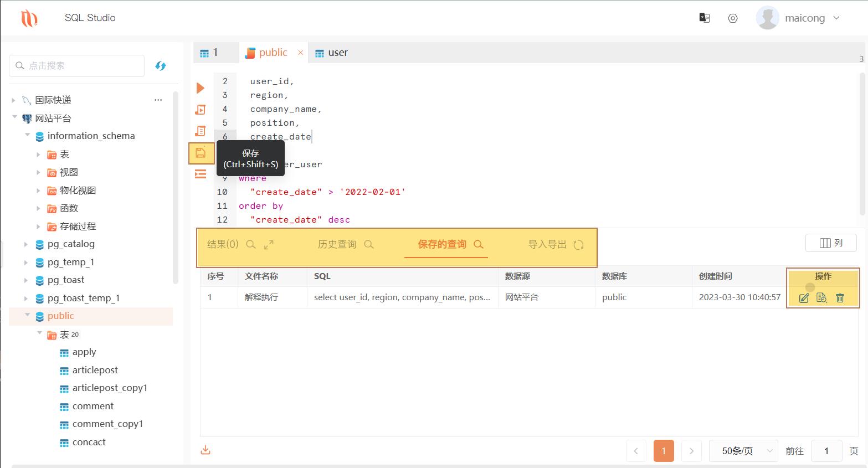Click inside the 点击搜索 search field
This screenshot has height=468, width=868.
[78, 65]
